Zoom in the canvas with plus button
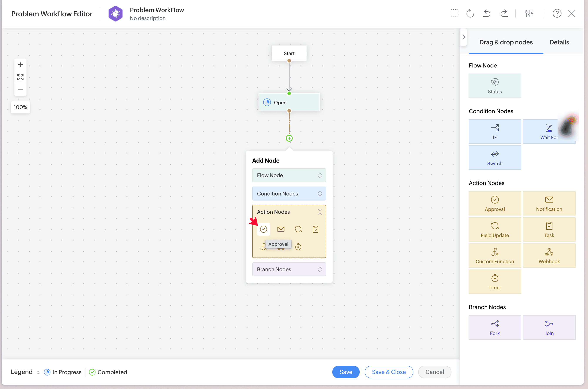Screen dimensions: 588x389 pos(20,65)
